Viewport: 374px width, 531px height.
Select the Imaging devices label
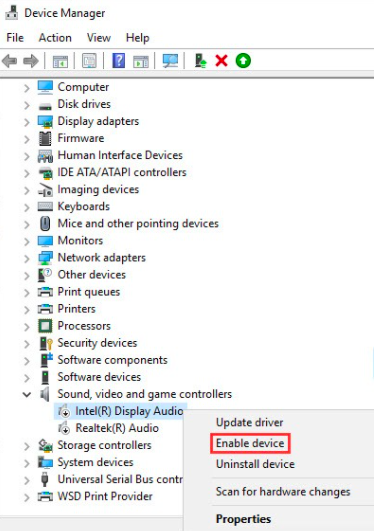pyautogui.click(x=98, y=189)
